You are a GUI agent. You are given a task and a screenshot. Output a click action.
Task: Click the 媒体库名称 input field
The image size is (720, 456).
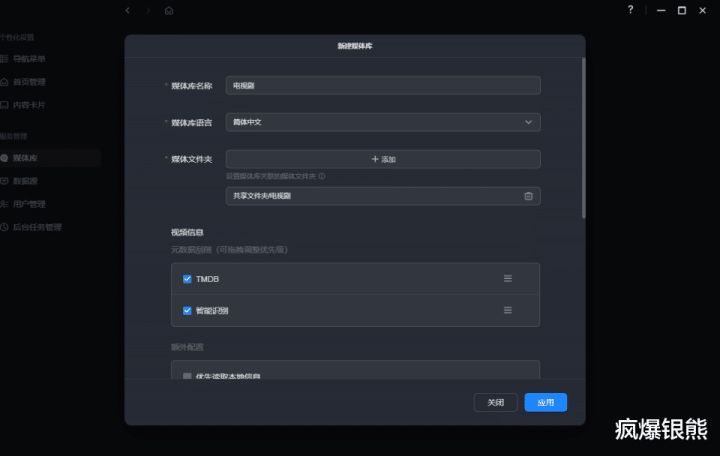coord(383,85)
